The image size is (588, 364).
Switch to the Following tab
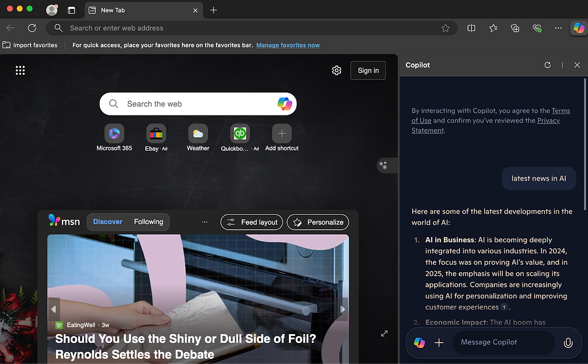[149, 222]
